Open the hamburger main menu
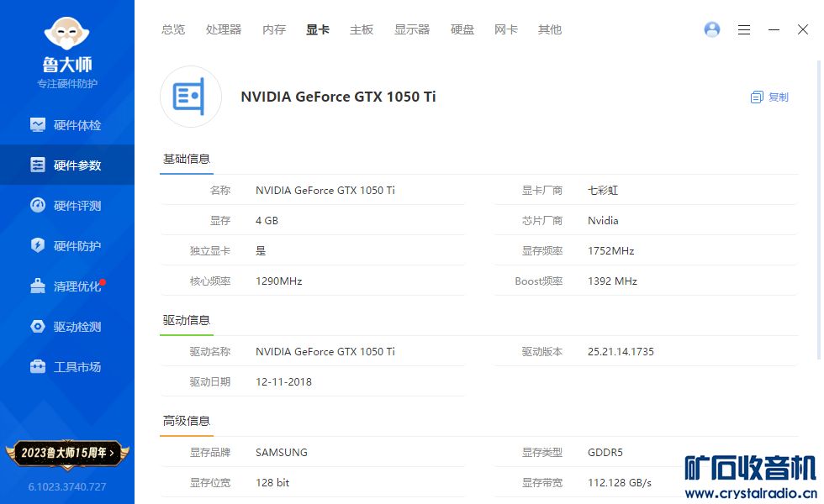 pos(744,29)
